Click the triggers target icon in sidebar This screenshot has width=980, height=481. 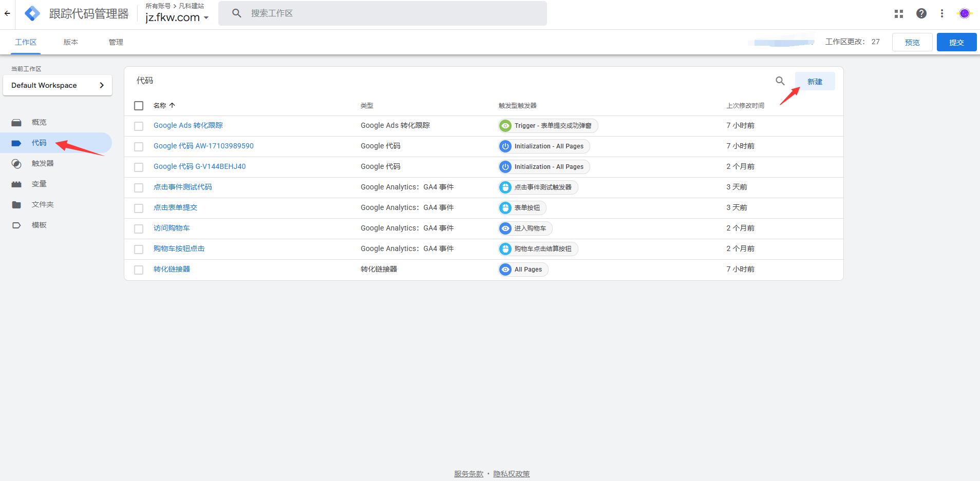click(x=16, y=164)
